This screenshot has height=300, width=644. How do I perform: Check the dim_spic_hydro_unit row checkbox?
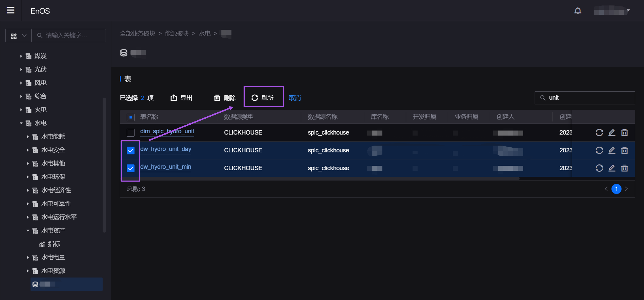(x=131, y=133)
